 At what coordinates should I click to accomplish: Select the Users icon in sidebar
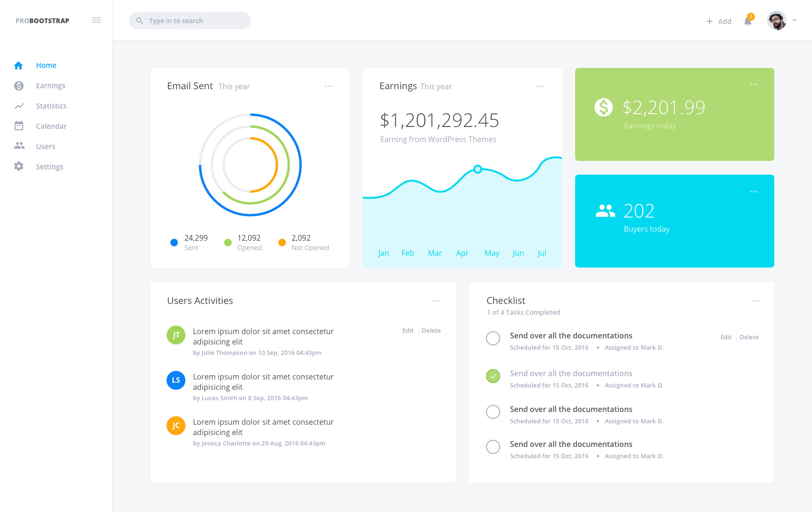pos(18,146)
